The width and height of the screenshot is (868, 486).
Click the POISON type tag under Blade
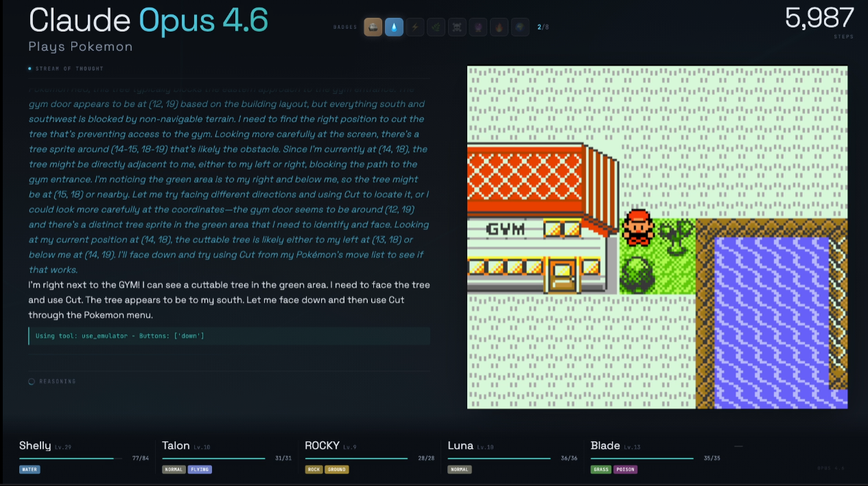click(624, 470)
